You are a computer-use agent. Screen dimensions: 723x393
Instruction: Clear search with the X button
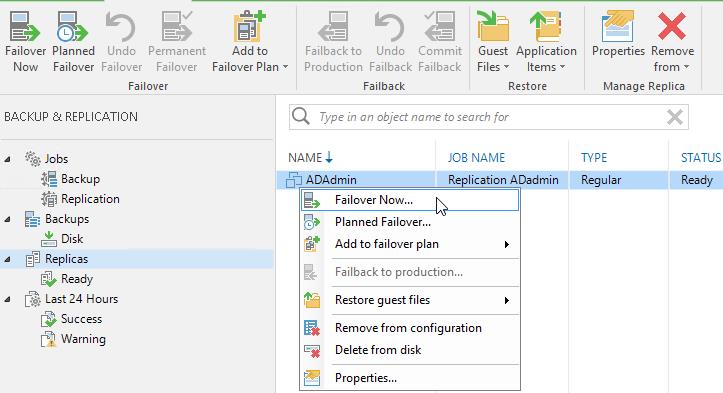[675, 117]
